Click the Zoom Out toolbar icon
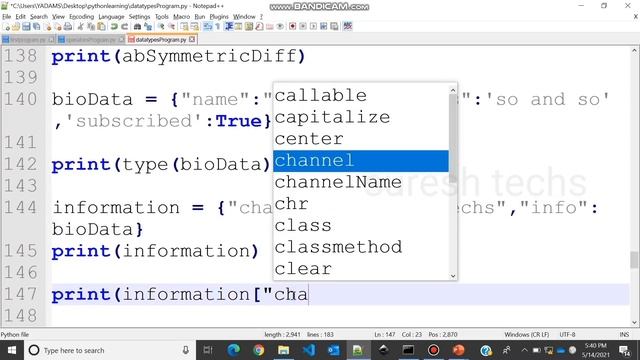640x360 pixels. click(x=172, y=27)
